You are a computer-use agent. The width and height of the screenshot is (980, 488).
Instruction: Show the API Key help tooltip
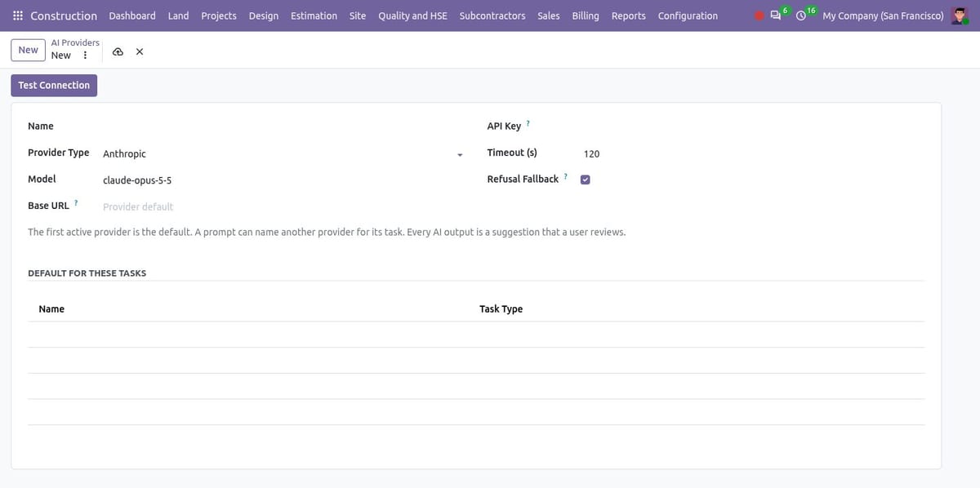tap(528, 124)
